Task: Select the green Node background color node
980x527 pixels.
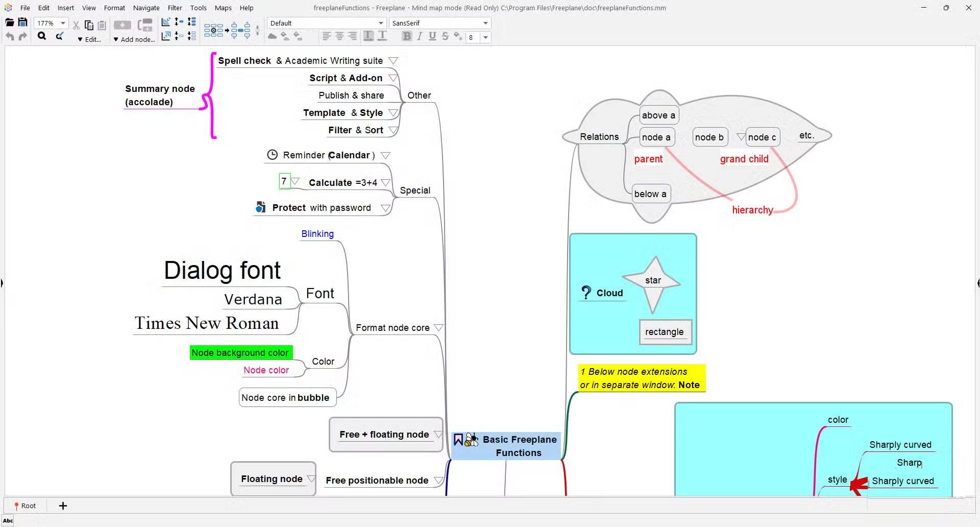Action: click(240, 353)
